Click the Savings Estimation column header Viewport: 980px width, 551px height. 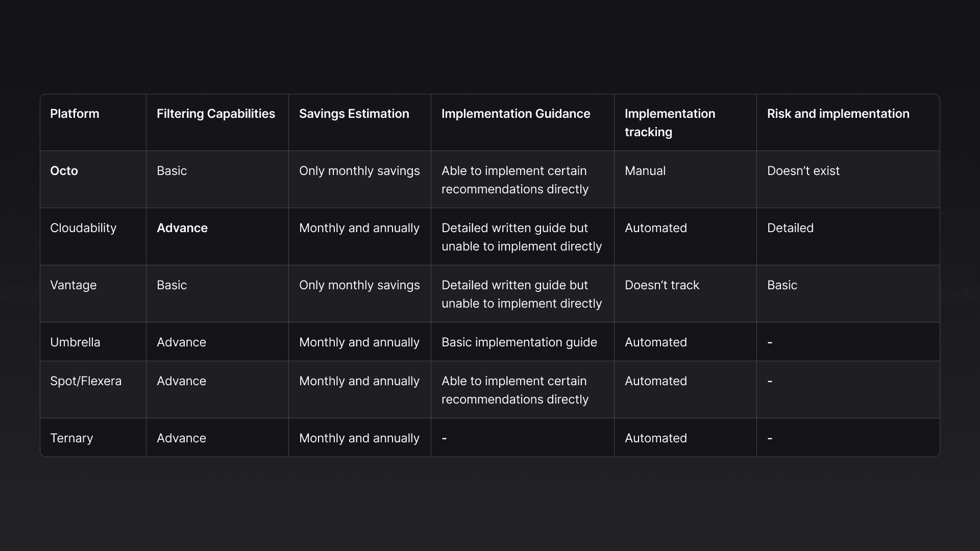pos(354,114)
